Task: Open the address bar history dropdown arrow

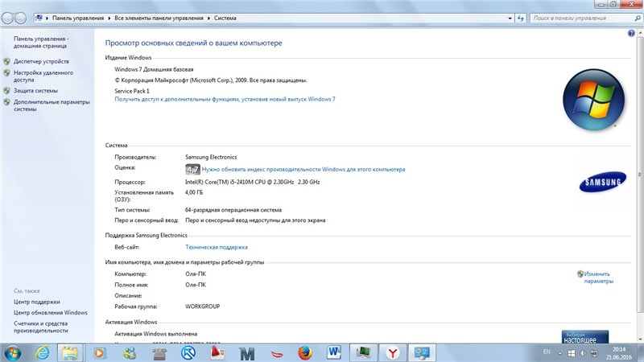Action: pos(510,18)
